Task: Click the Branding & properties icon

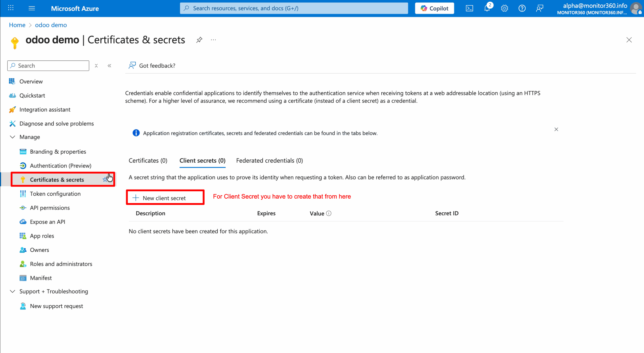Action: point(23,152)
